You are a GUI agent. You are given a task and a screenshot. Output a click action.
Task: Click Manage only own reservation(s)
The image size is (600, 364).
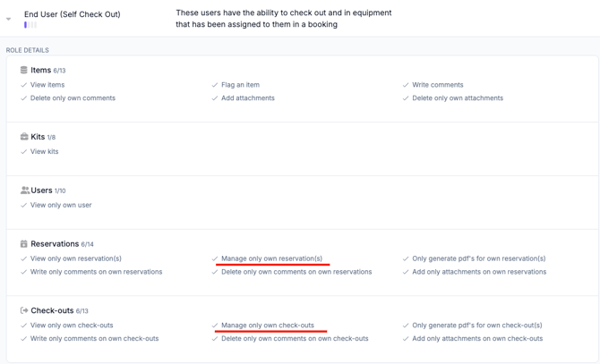tap(271, 258)
